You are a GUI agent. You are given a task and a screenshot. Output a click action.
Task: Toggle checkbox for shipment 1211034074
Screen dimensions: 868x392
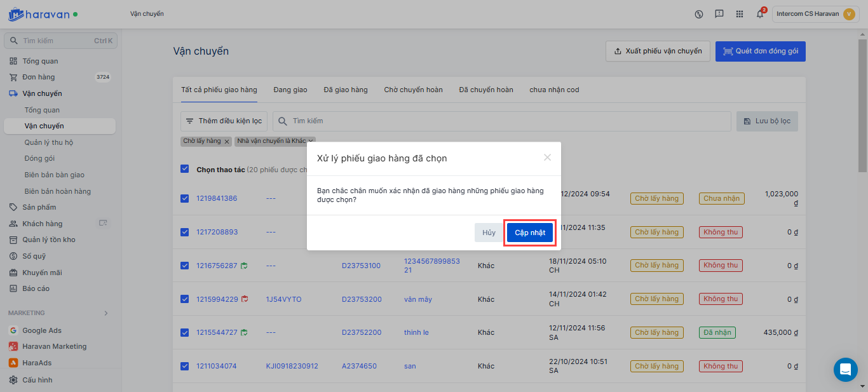pyautogui.click(x=185, y=366)
